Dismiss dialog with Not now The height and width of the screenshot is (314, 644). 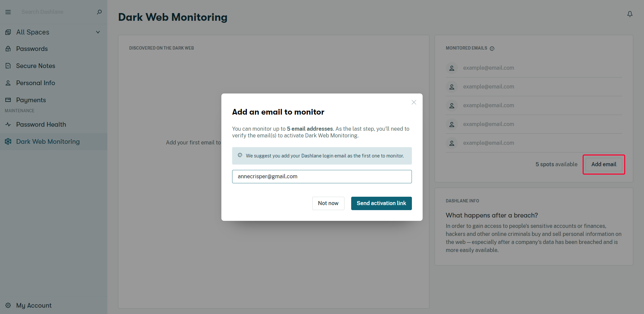pyautogui.click(x=328, y=203)
